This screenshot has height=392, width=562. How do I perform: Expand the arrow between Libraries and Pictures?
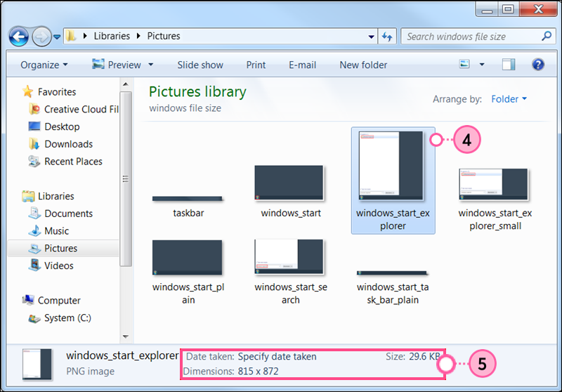click(x=138, y=37)
